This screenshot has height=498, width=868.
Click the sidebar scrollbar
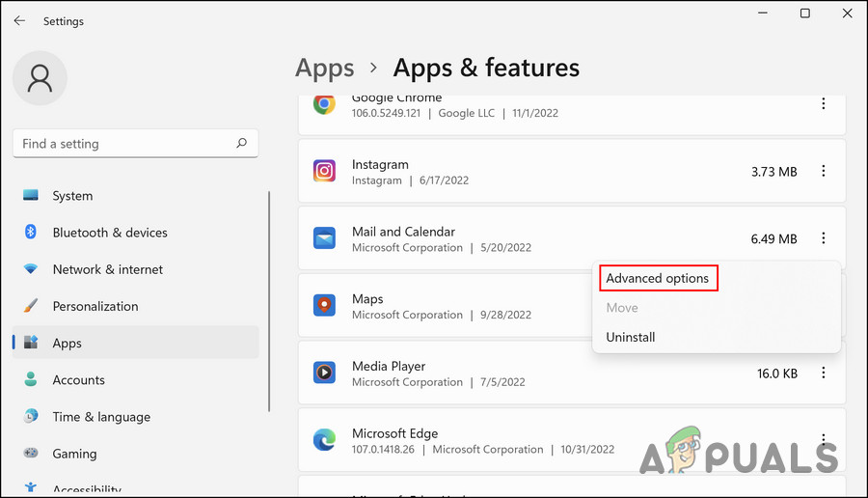[x=269, y=301]
